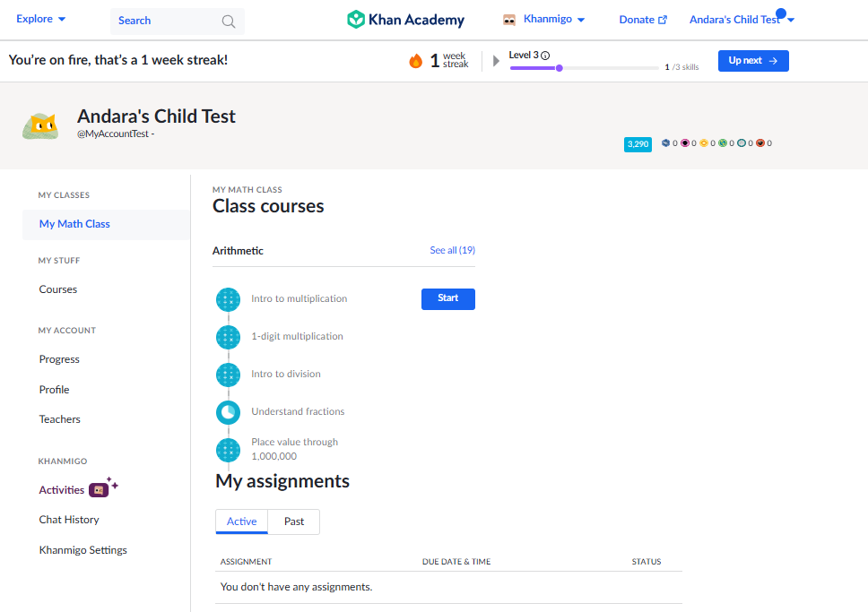This screenshot has width=868, height=612.
Task: Open Profile in the sidebar
Action: (x=54, y=390)
